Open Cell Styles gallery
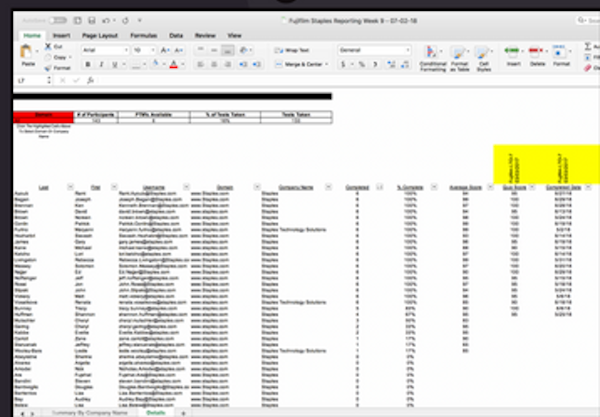The image size is (600, 417). (484, 58)
